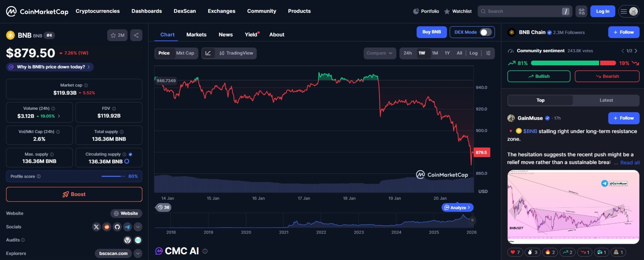Viewport: 644px width, 260px height.
Task: Open chart settings via sliders icon
Action: point(488,53)
